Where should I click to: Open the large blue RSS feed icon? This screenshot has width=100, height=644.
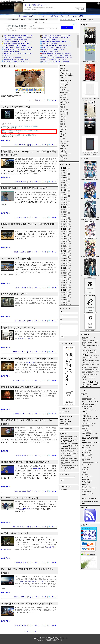(90, 516)
